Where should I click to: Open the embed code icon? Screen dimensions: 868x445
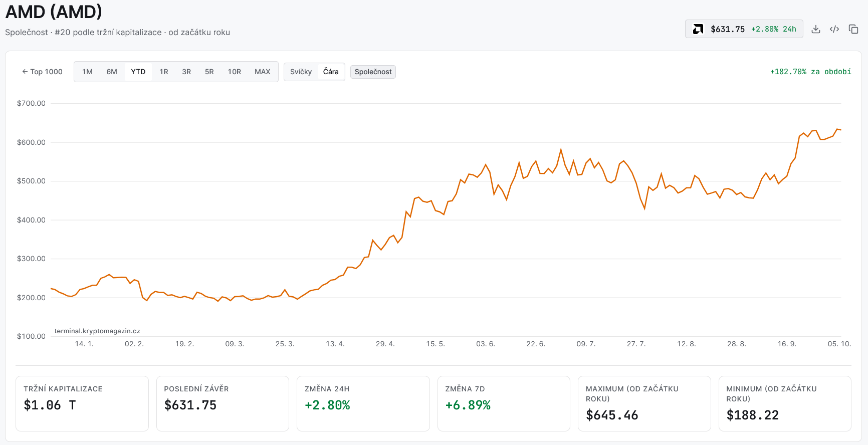point(834,29)
